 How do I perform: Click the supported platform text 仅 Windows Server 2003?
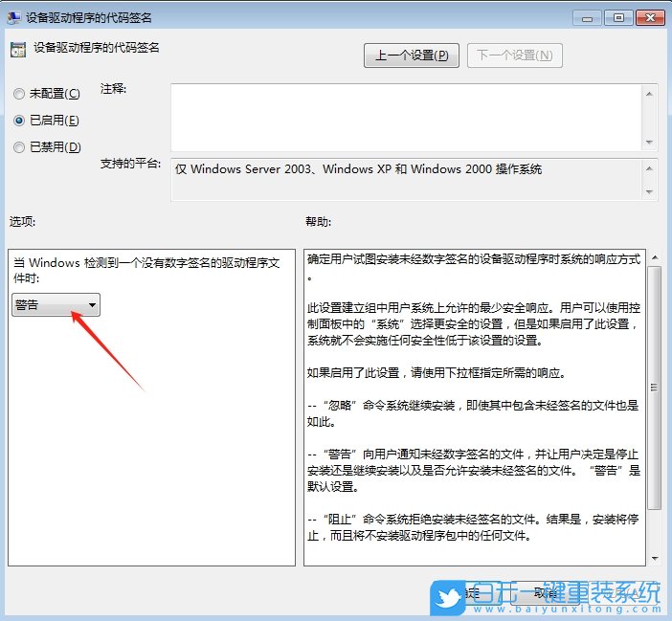244,169
